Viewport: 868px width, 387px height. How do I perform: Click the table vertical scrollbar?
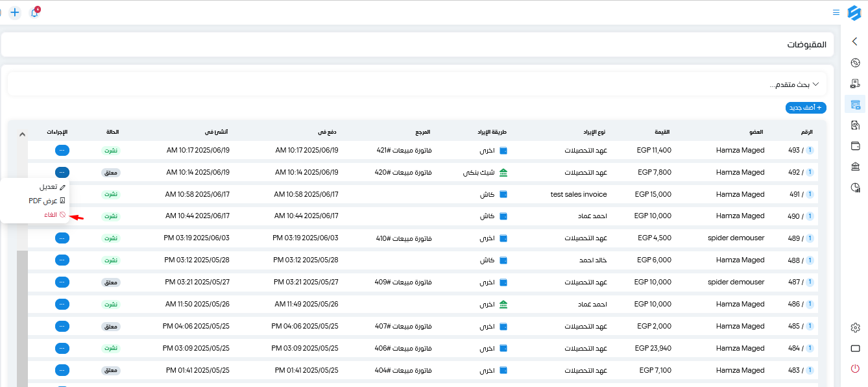click(x=22, y=318)
